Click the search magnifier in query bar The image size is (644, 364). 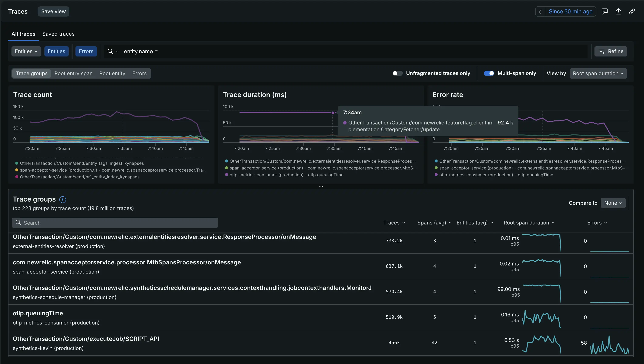110,52
